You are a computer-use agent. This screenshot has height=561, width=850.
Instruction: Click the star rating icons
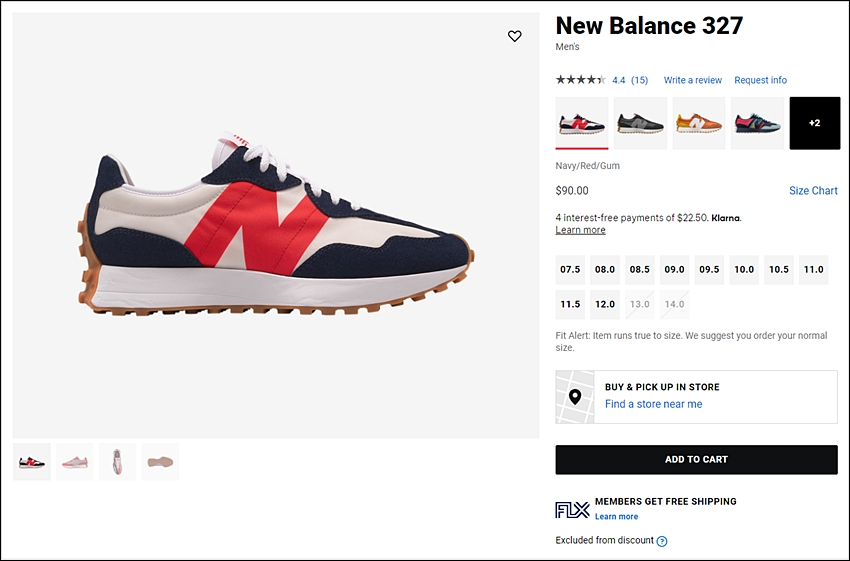coord(581,80)
